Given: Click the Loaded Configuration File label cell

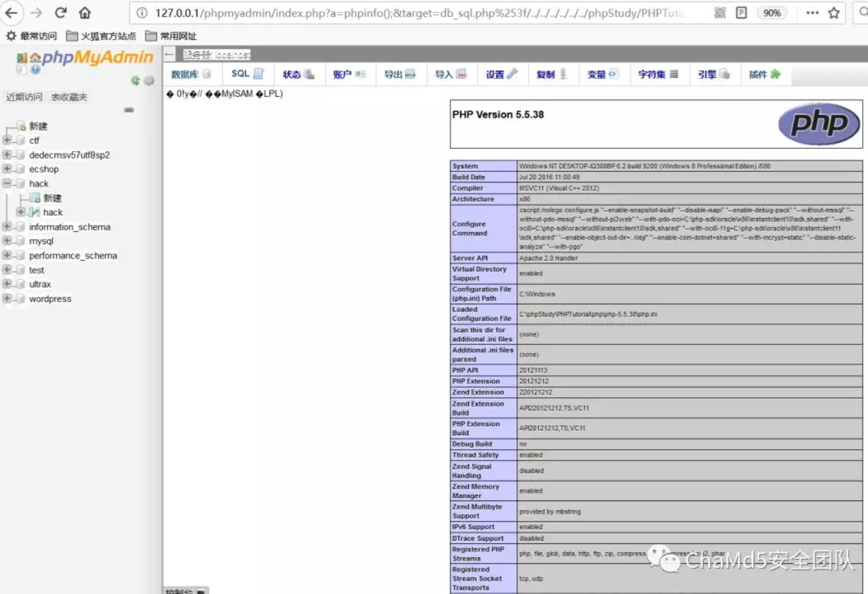Looking at the screenshot, I should point(484,314).
